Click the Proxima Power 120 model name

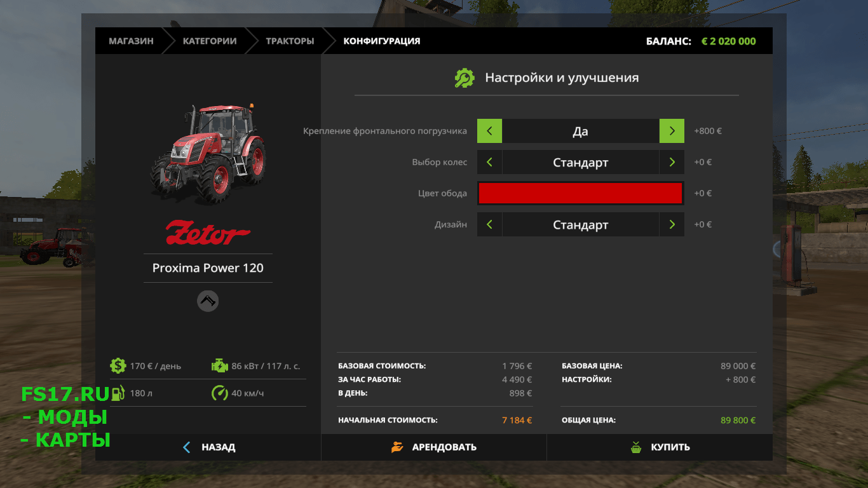click(x=208, y=268)
